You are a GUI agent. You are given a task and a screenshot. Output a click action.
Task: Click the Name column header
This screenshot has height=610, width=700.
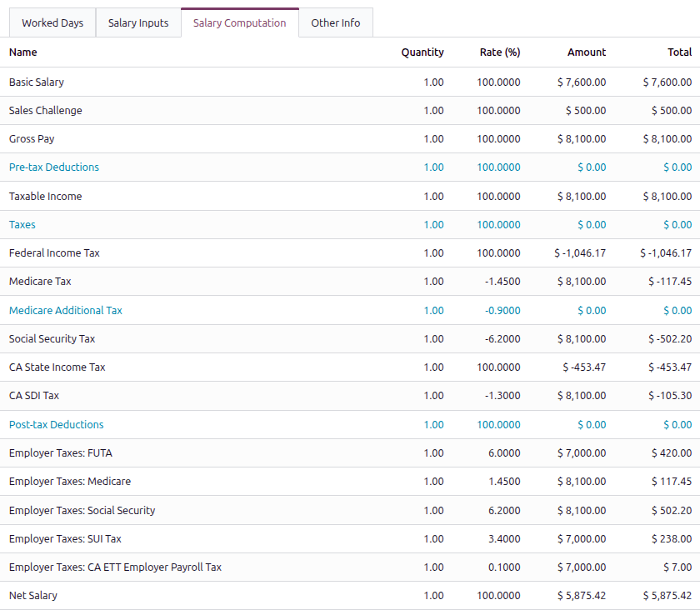pos(23,52)
